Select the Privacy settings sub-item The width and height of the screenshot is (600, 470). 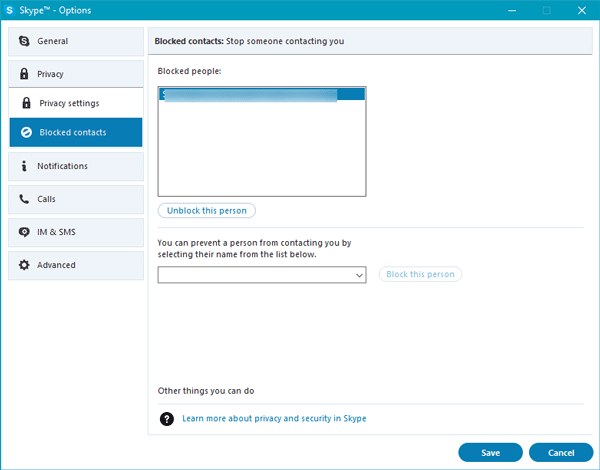76,103
